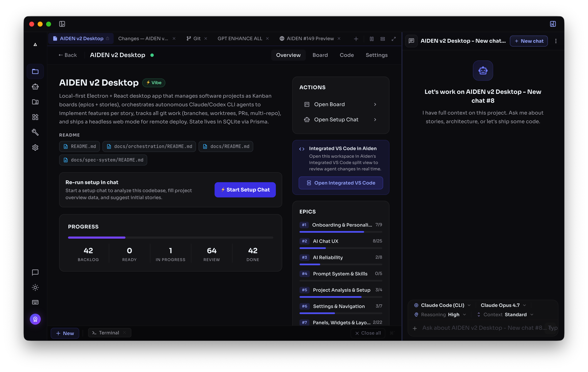Toggle the light theme sun icon

[x=35, y=287]
